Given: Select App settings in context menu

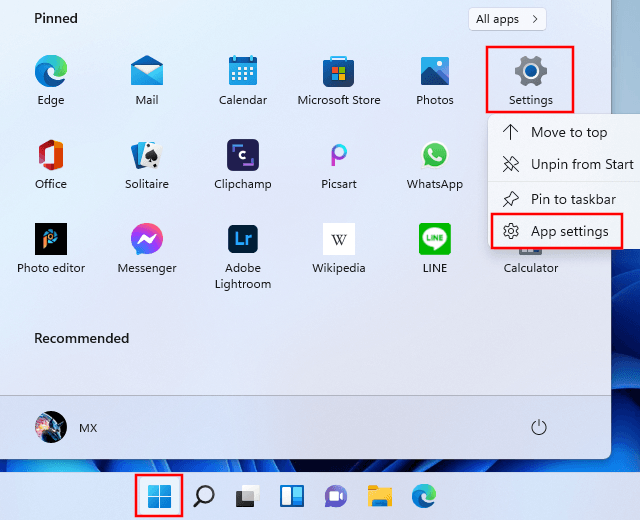Looking at the screenshot, I should 557,231.
